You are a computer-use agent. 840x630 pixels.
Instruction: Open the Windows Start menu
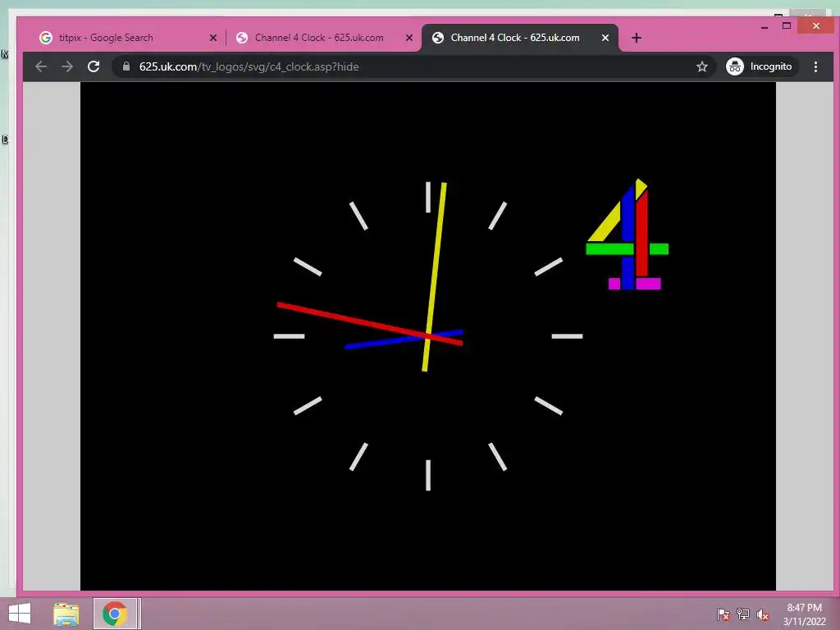click(x=20, y=614)
